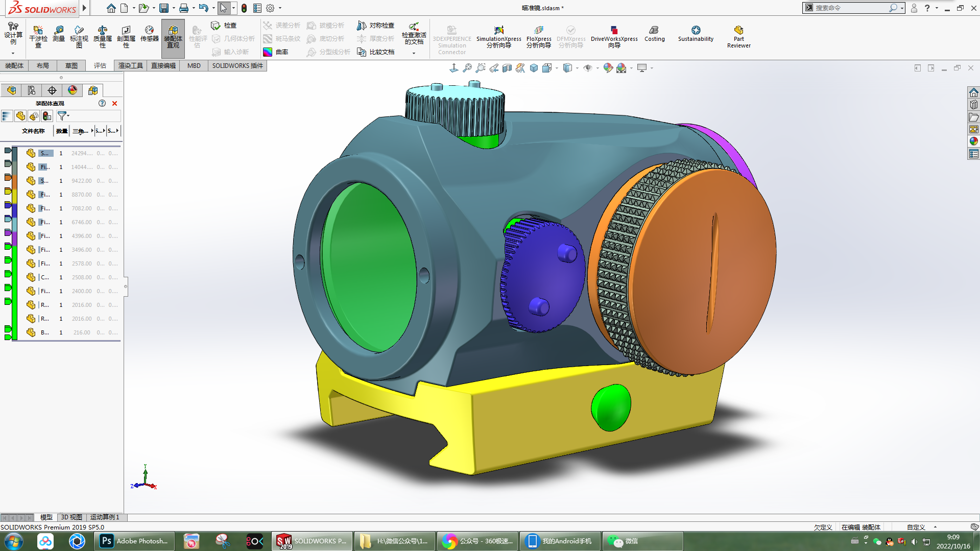Launch SimulationXpress analysis wizard
The height and width of the screenshot is (551, 980).
tap(498, 37)
